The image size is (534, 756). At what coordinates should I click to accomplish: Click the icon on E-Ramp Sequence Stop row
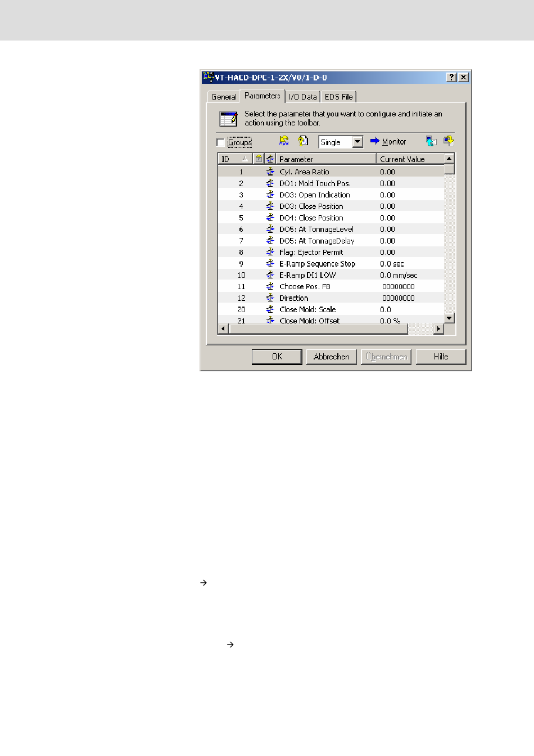(270, 263)
